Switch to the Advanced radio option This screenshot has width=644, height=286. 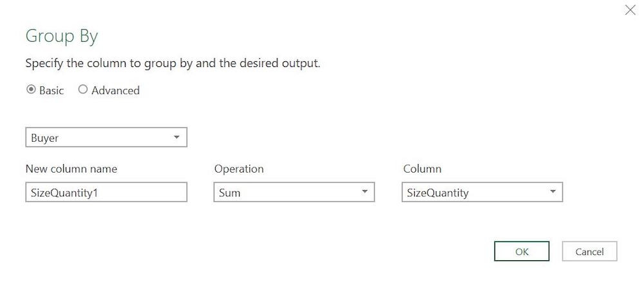coord(83,90)
